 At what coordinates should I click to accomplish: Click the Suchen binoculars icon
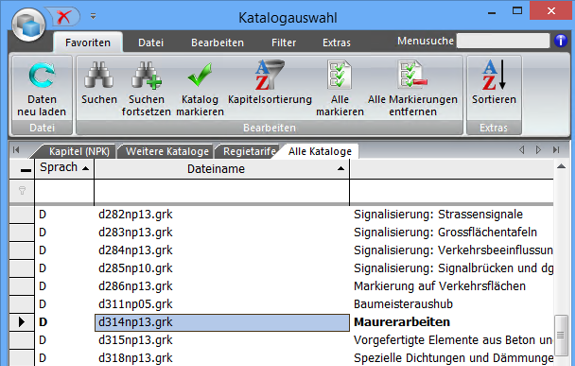pos(99,75)
